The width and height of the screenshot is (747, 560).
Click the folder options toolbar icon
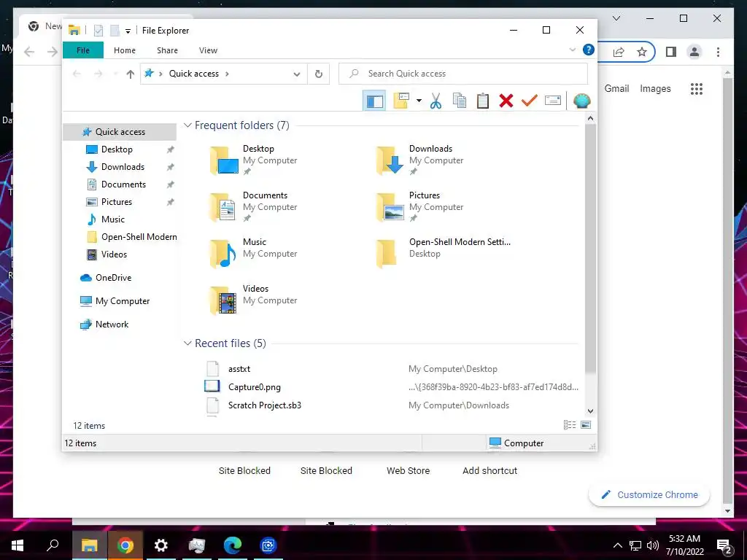pyautogui.click(x=401, y=101)
